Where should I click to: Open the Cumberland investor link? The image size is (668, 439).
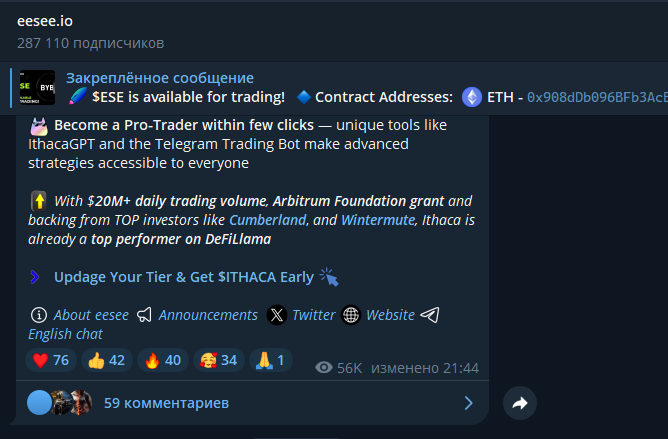268,220
